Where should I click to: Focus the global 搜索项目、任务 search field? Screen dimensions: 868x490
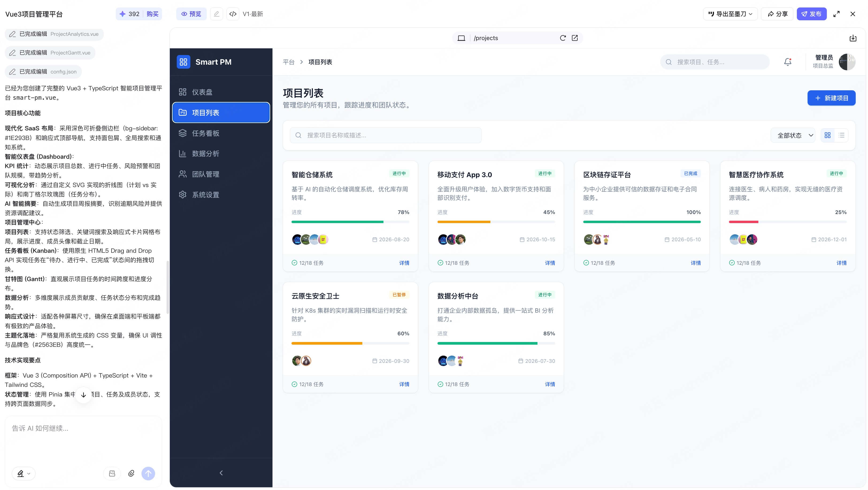click(714, 62)
